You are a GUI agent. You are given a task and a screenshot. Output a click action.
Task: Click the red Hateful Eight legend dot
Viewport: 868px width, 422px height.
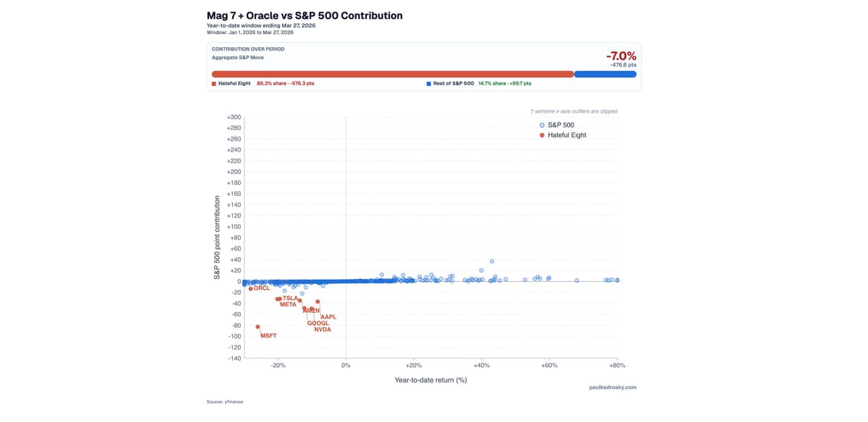click(x=542, y=135)
